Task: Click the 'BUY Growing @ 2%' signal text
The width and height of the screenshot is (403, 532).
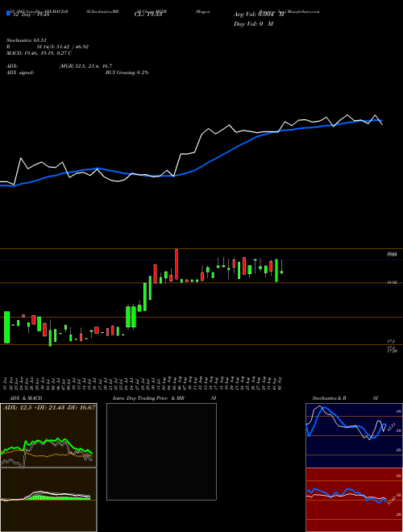Action: coord(127,73)
